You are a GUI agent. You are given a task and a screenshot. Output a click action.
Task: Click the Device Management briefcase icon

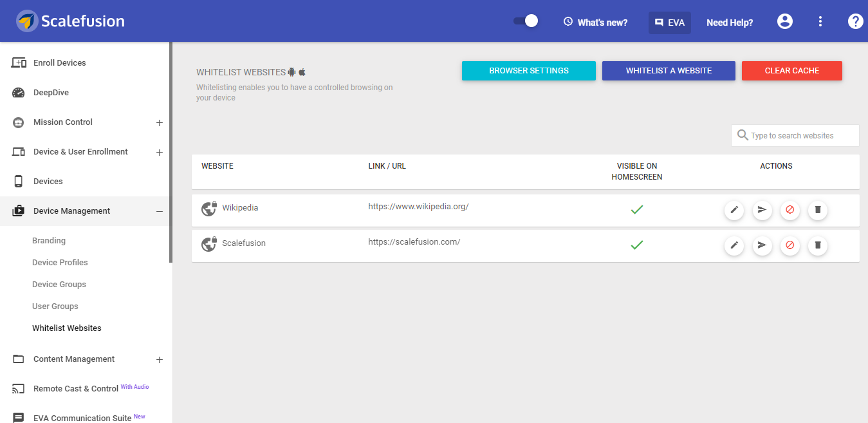pyautogui.click(x=19, y=211)
